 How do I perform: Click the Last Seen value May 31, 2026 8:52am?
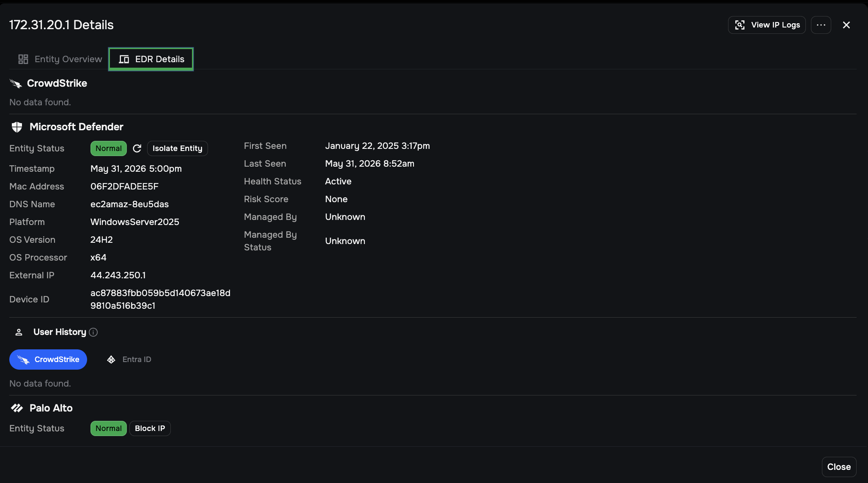pyautogui.click(x=370, y=164)
